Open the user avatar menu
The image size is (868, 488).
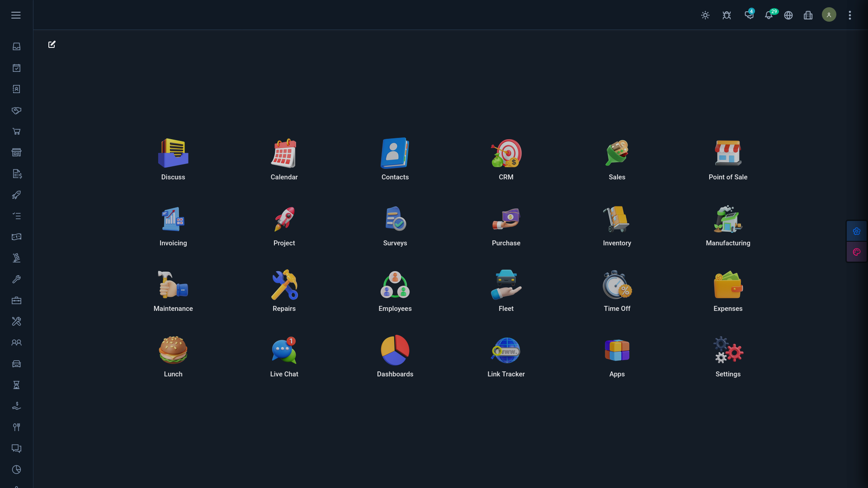829,15
